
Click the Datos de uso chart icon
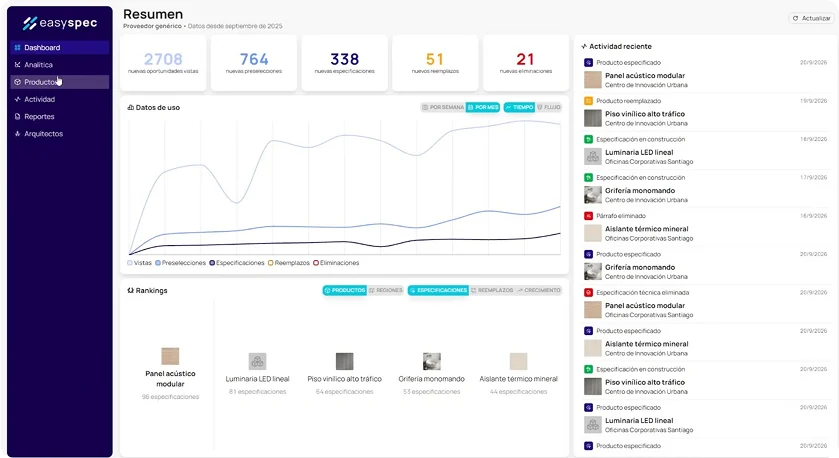pos(130,108)
